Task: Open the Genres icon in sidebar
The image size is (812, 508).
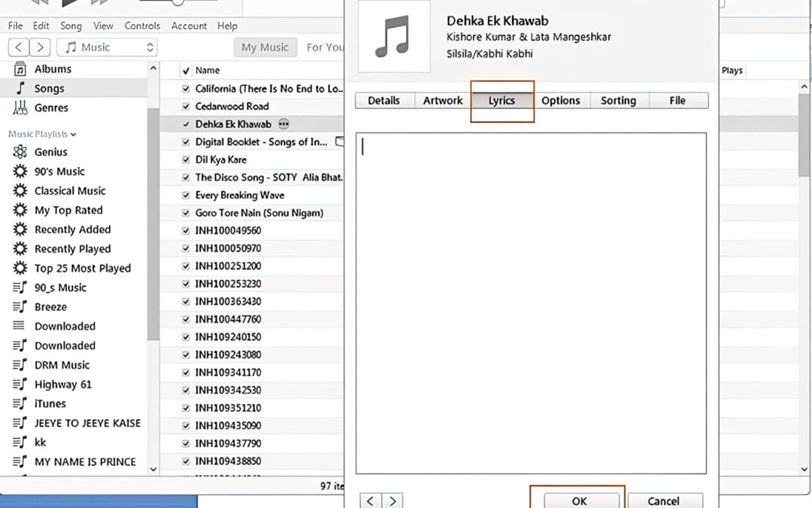Action: 20,108
